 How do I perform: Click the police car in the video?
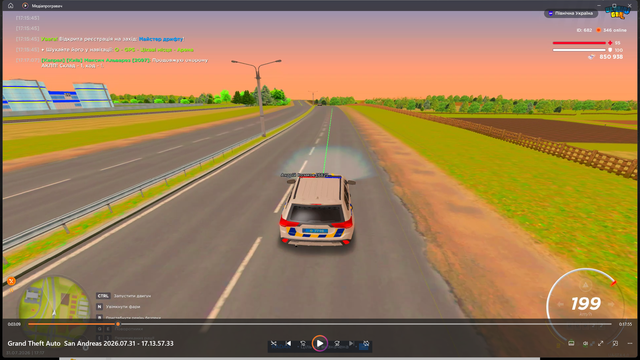[x=317, y=211]
